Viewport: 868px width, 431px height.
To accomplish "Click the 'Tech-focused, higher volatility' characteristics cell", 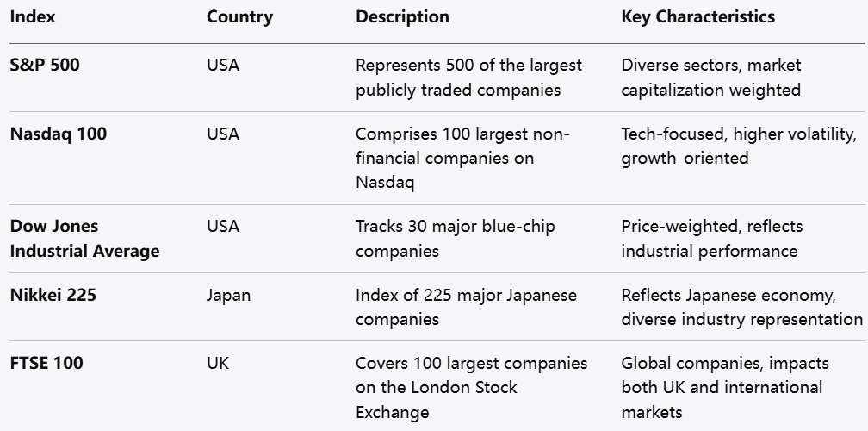I will point(739,147).
